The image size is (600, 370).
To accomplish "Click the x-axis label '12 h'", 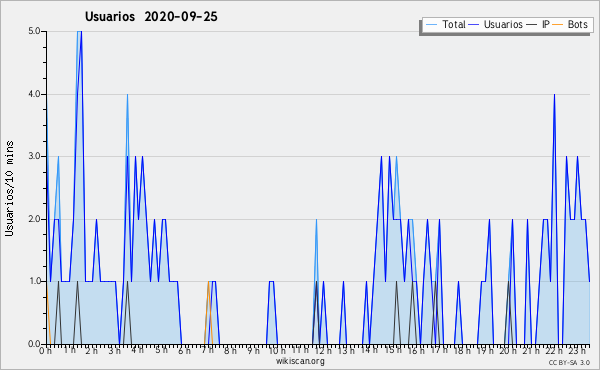I will click(323, 351).
